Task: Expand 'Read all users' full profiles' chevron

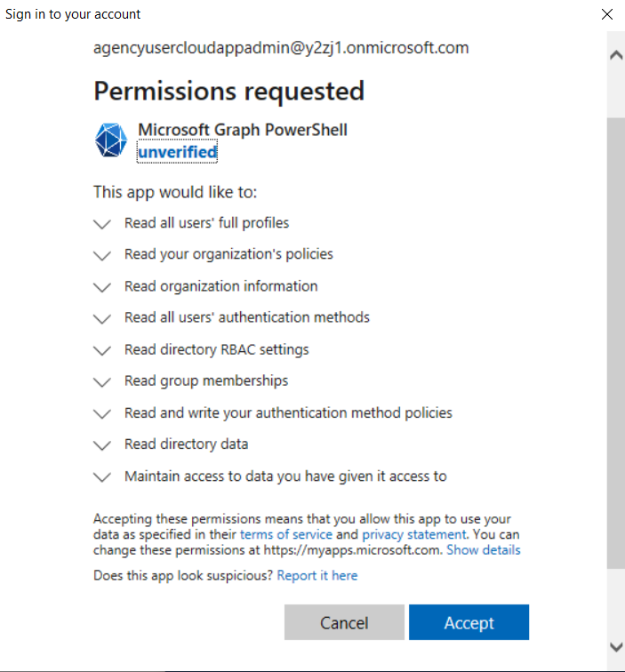Action: point(102,224)
